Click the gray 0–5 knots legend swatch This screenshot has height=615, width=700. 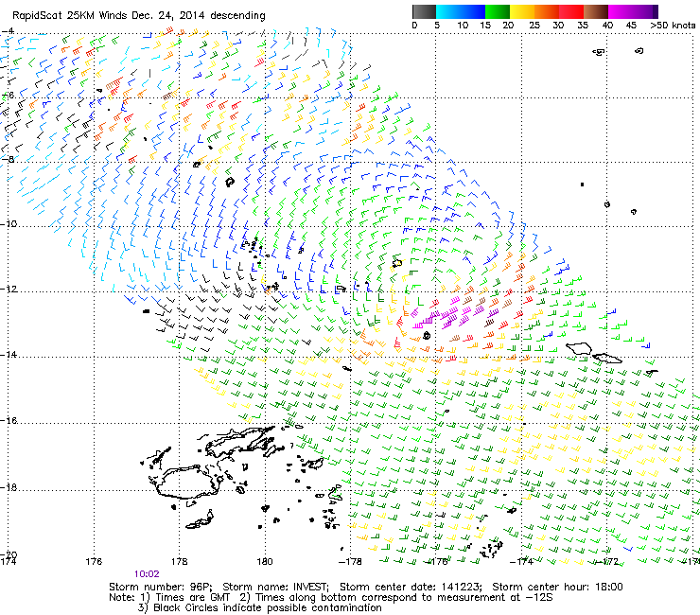tap(424, 11)
